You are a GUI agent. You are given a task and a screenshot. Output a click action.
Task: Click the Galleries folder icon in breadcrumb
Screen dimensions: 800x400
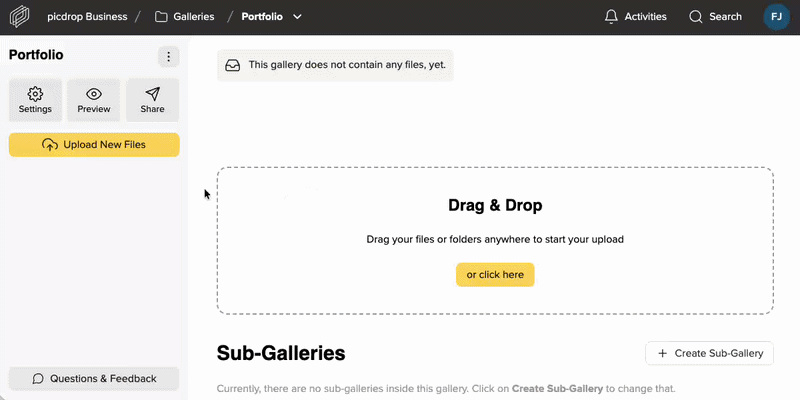(161, 17)
